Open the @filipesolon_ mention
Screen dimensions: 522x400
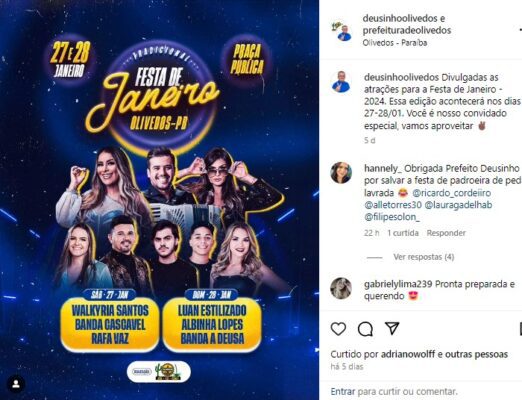pyautogui.click(x=392, y=217)
